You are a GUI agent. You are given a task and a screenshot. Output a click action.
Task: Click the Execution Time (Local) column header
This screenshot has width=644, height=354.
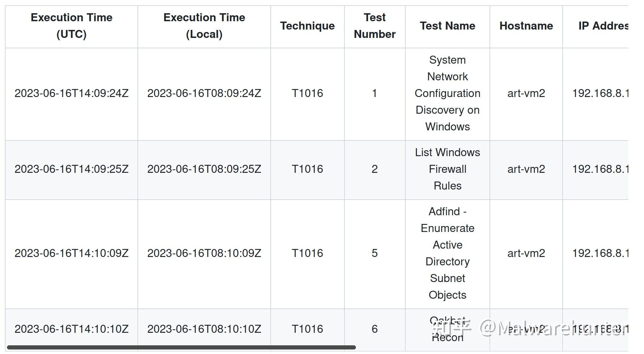(204, 26)
